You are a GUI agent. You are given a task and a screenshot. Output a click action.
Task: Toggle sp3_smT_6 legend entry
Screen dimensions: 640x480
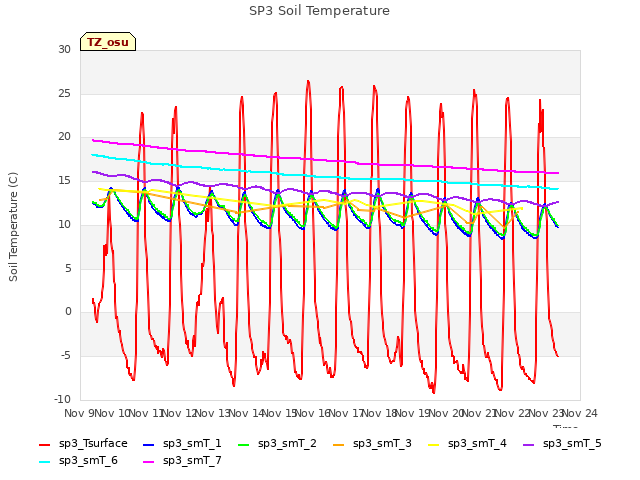(78, 461)
